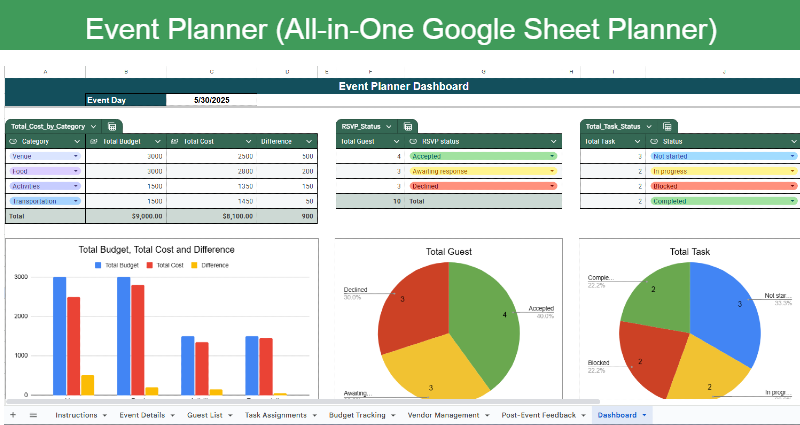Open the Not started status chip dropdown

pos(793,156)
